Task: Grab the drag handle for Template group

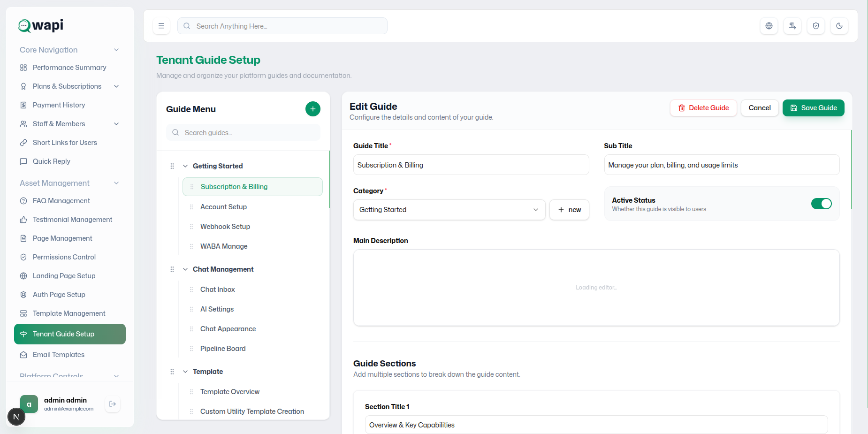Action: tap(172, 372)
